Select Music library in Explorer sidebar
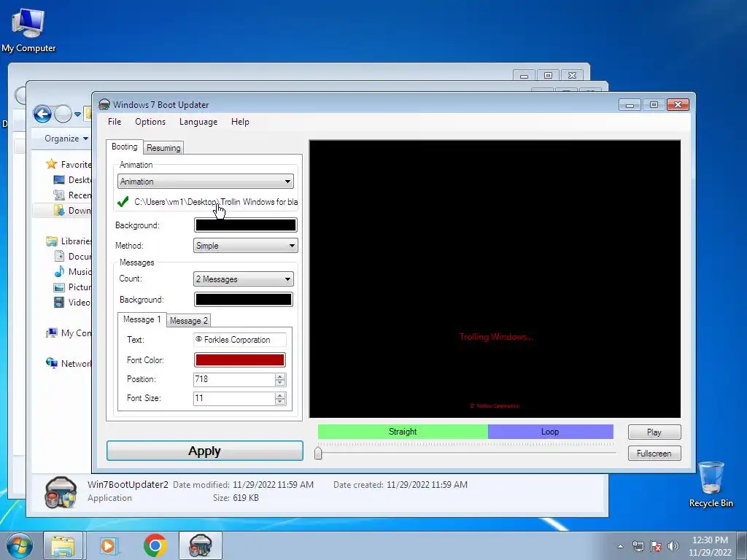 [72, 271]
